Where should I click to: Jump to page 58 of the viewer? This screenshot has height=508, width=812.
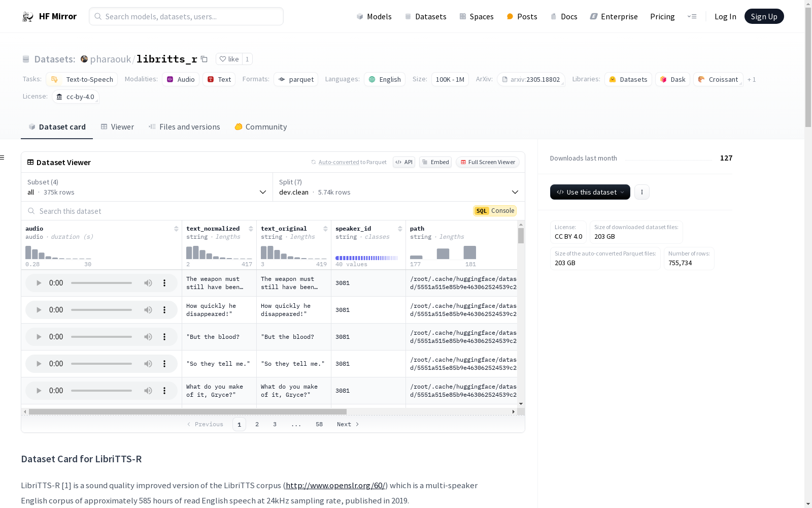[x=319, y=424]
